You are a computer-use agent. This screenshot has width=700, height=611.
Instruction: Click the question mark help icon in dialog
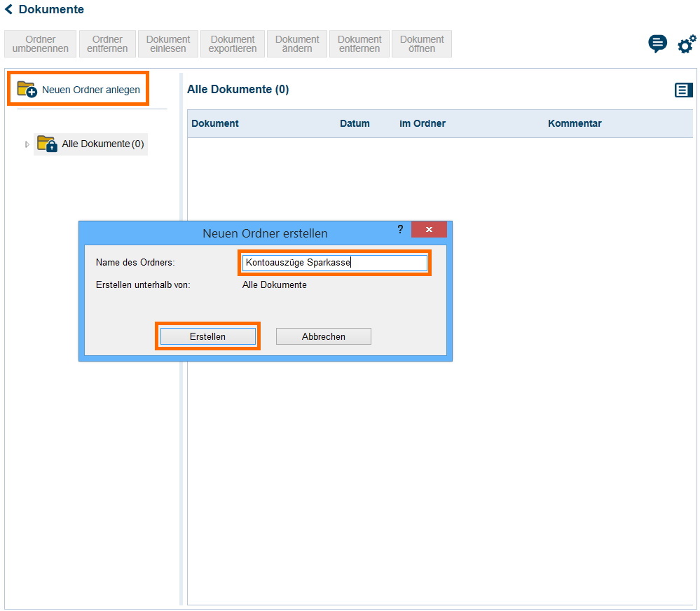tap(400, 230)
